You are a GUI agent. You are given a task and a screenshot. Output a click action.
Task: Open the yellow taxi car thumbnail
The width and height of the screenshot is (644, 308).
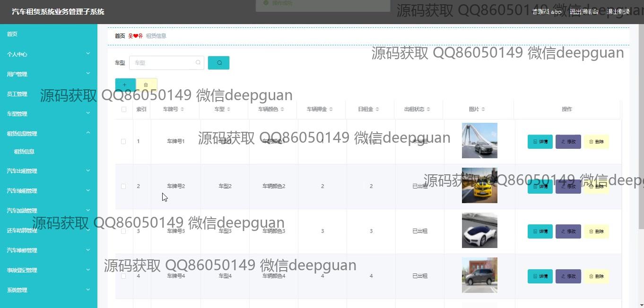(479, 186)
